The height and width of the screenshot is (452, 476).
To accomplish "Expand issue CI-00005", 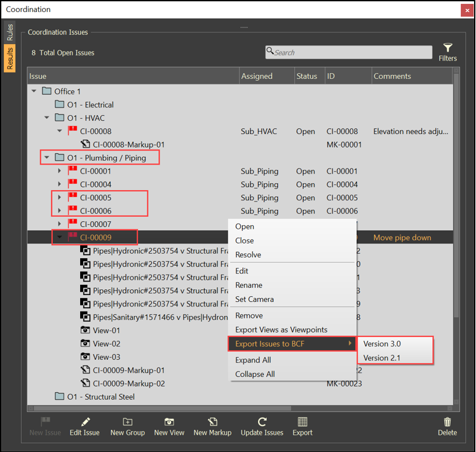I will (x=60, y=197).
